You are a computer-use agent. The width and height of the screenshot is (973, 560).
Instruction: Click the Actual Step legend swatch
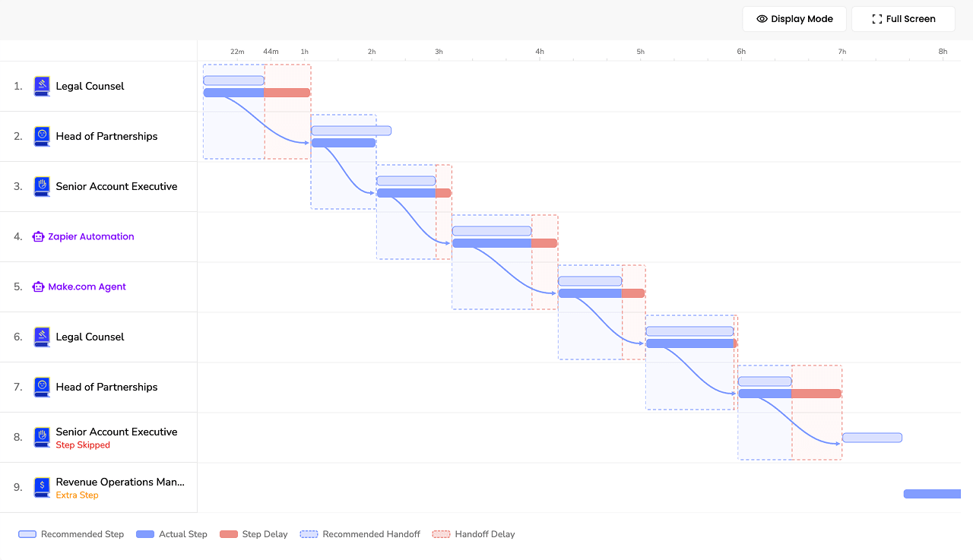(x=144, y=534)
